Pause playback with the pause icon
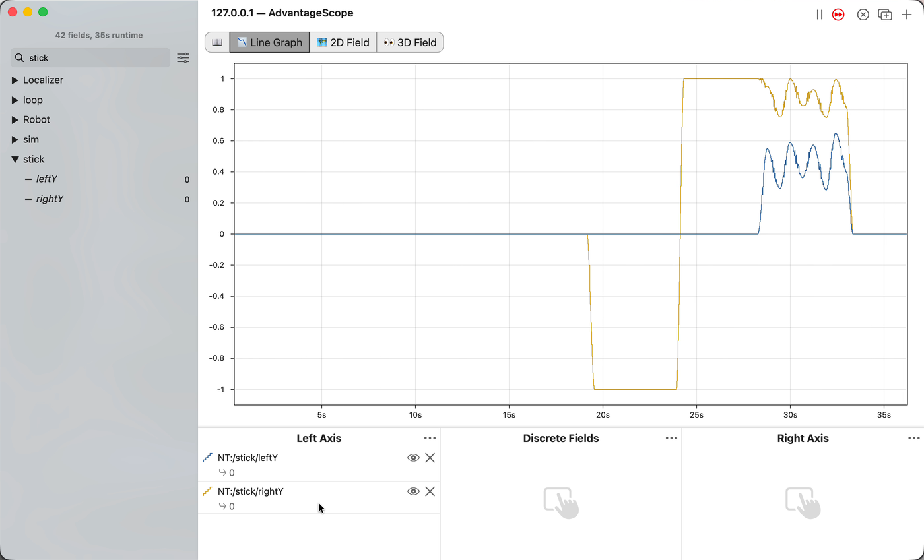Viewport: 924px width, 560px height. click(x=819, y=15)
